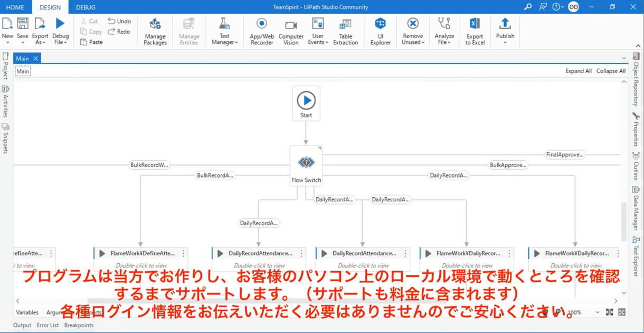Screen dimensions: 644x333
Task: Click Collapse All
Action: point(611,71)
